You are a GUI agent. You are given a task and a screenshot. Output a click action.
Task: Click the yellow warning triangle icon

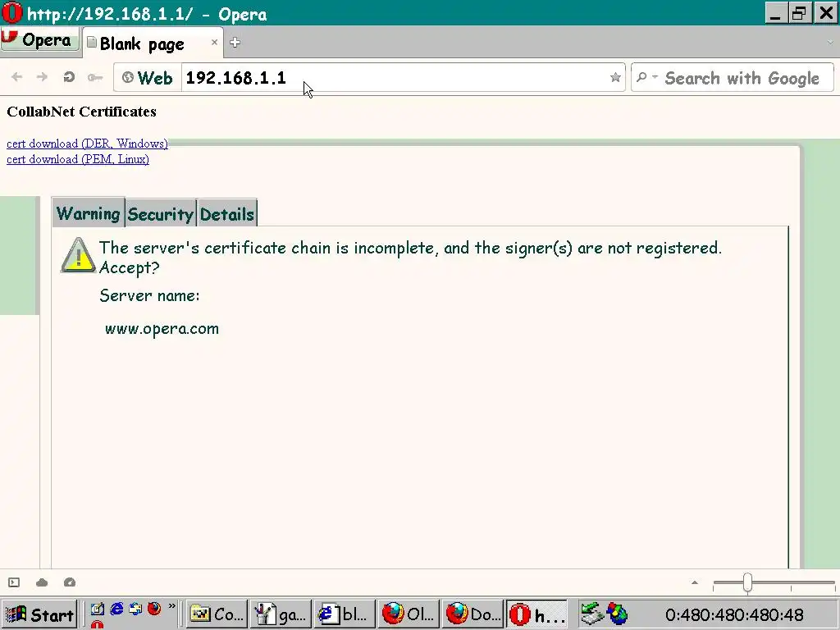pos(78,255)
